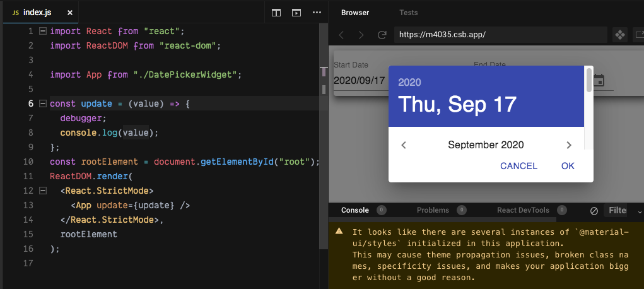The width and height of the screenshot is (644, 289).
Task: Click the Thu, Sep 17 date heading
Action: [x=457, y=104]
